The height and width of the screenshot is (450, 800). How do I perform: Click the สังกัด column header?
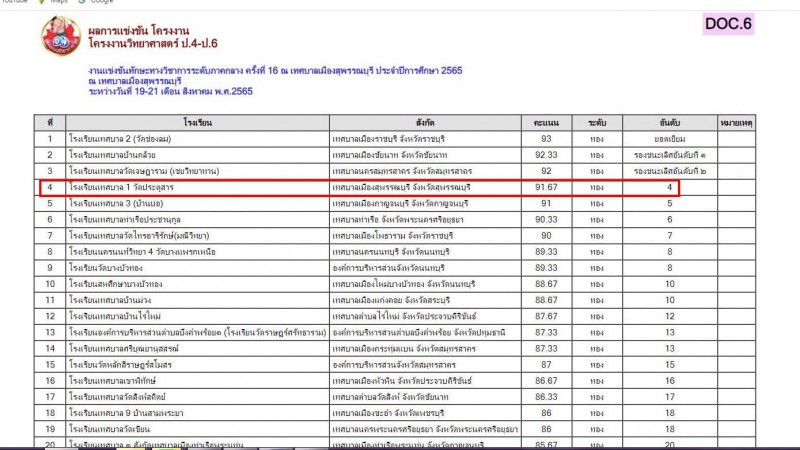pyautogui.click(x=425, y=122)
